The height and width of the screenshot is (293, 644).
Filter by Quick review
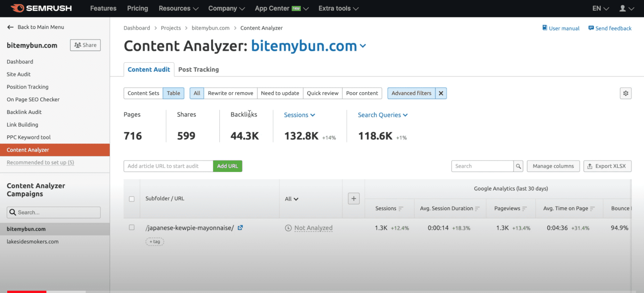click(x=323, y=93)
